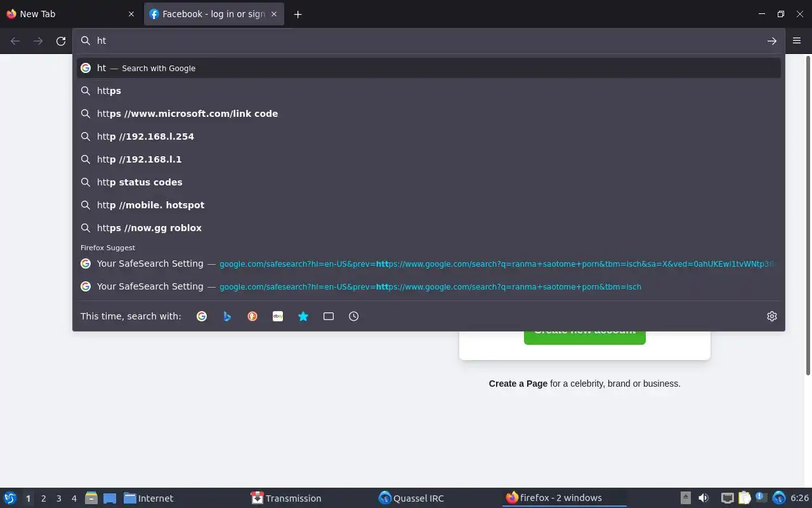Viewport: 812px width, 508px height.
Task: Open the Firefox hamburger menu
Action: (797, 41)
